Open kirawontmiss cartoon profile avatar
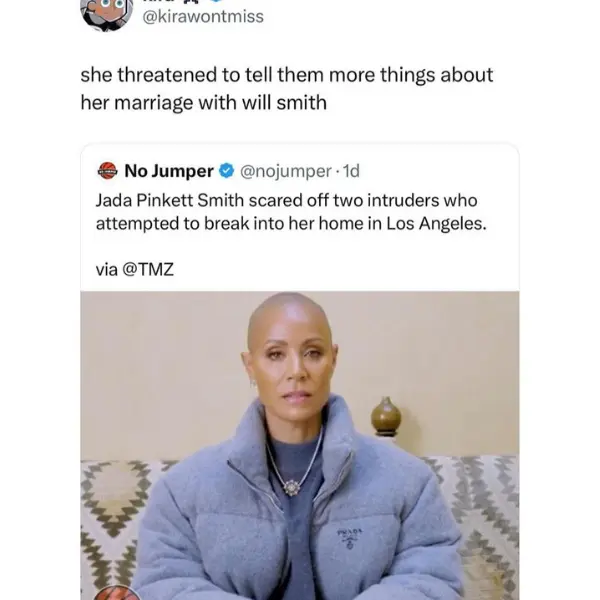The width and height of the screenshot is (600, 600). (x=106, y=13)
